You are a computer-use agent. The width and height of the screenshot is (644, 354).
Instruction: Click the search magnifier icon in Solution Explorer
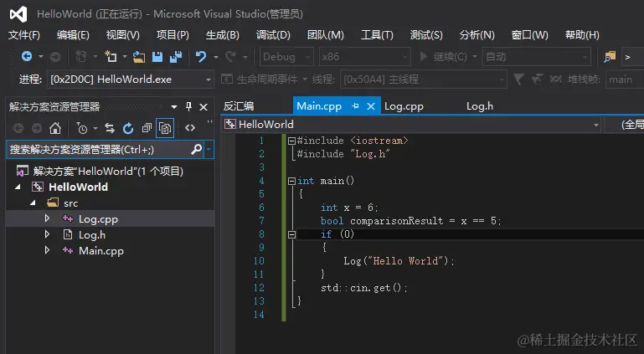(196, 149)
